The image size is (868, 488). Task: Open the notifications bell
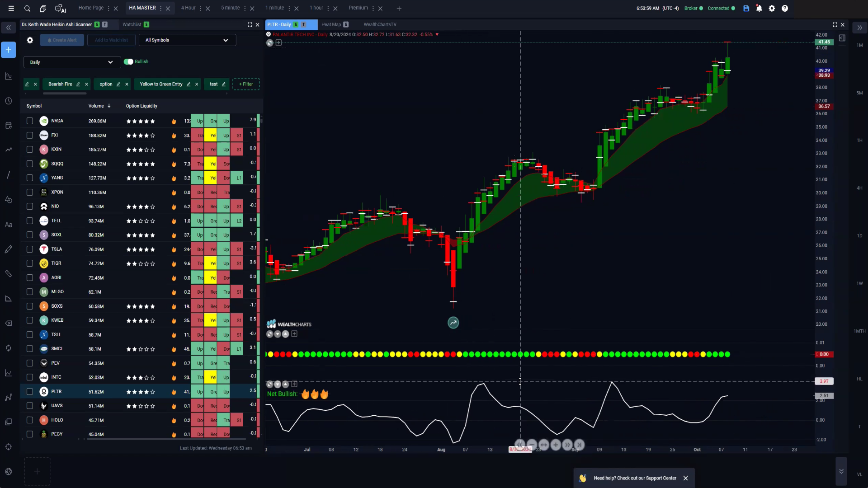click(759, 8)
